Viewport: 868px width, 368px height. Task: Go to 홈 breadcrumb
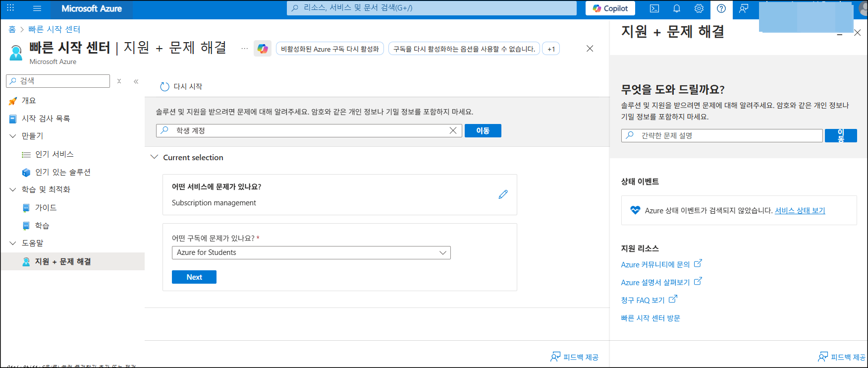click(x=12, y=29)
